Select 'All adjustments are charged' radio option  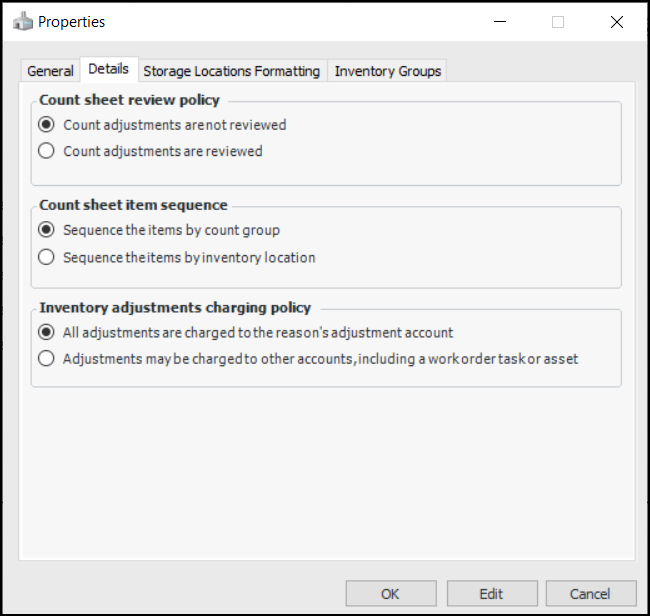[x=46, y=332]
